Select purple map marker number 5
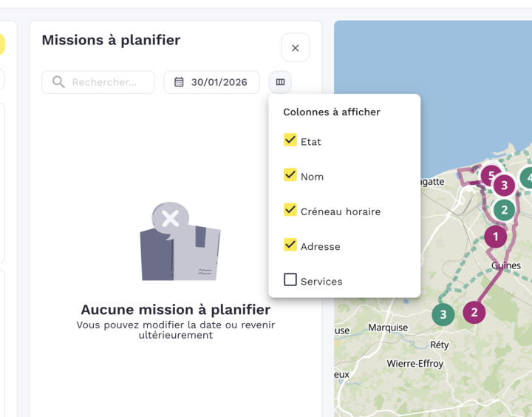This screenshot has height=417, width=532. [489, 175]
